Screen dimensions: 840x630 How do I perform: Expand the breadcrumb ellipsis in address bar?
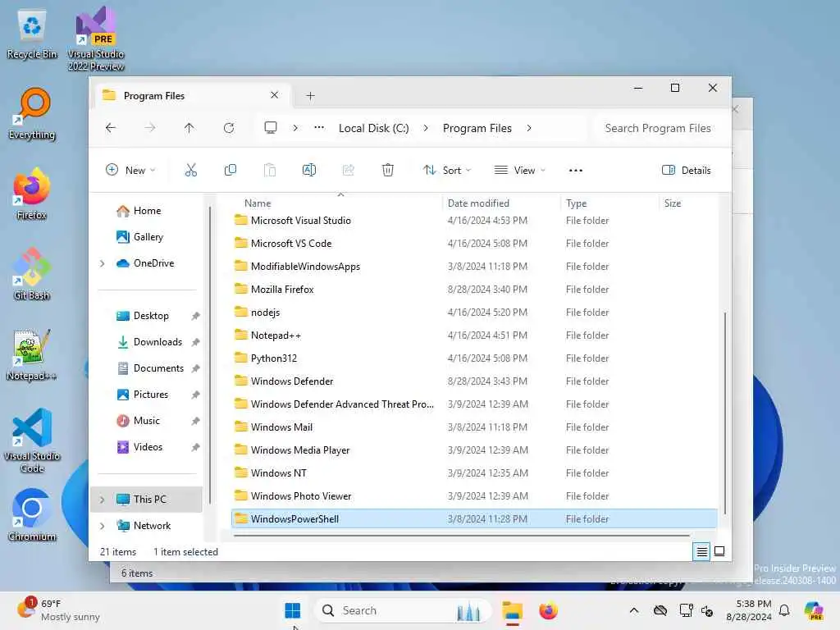[x=319, y=128]
